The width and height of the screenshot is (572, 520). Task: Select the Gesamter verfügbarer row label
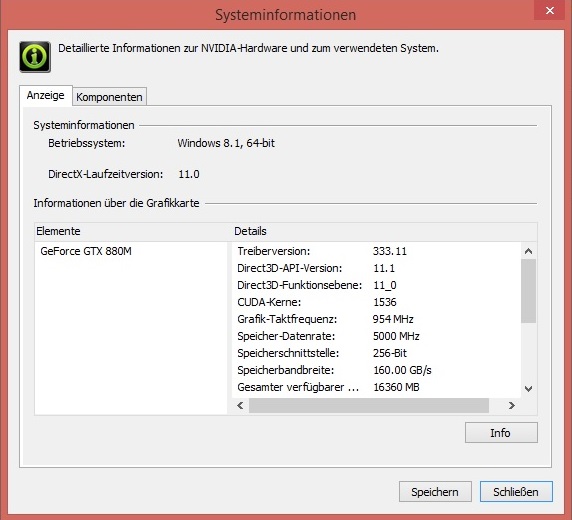298,387
